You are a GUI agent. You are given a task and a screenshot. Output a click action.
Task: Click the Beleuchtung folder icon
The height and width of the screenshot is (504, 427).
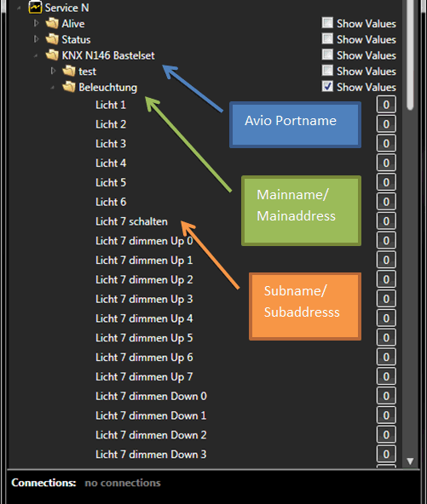click(68, 87)
